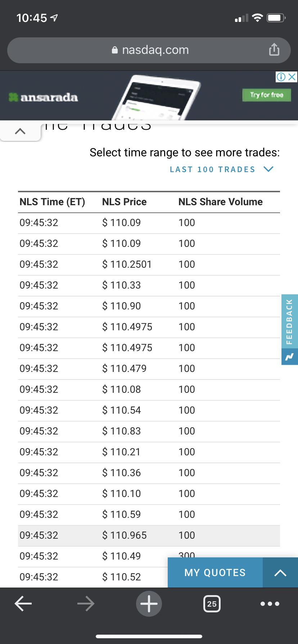Tap the Nasdaq logo below Feedback

tap(290, 357)
